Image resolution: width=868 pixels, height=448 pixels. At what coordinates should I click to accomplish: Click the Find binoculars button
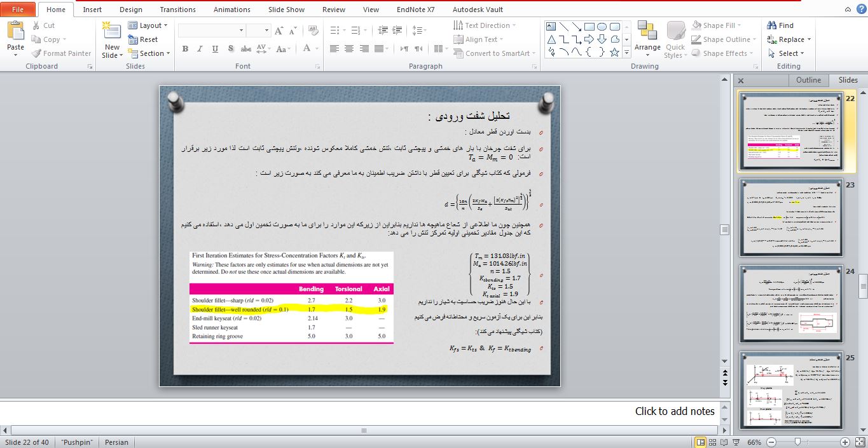[781, 25]
